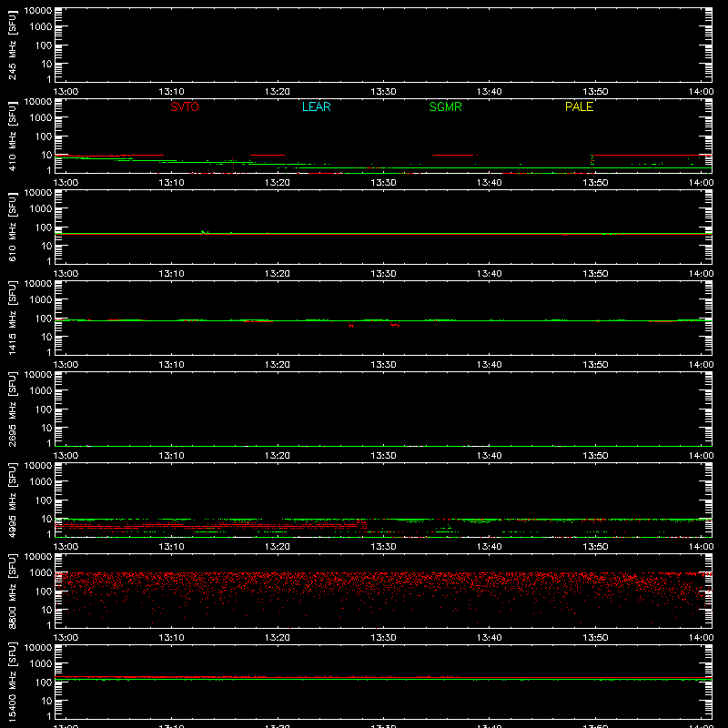Image resolution: width=728 pixels, height=728 pixels.
Task: Click the 100 tick label on 15400 MHz axis
Action: pyautogui.click(x=44, y=682)
